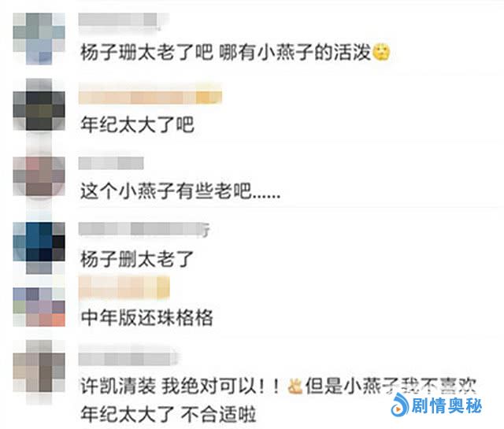Select comment text '年纪太大了 不合适啦'
This screenshot has width=504, height=429.
(x=169, y=414)
